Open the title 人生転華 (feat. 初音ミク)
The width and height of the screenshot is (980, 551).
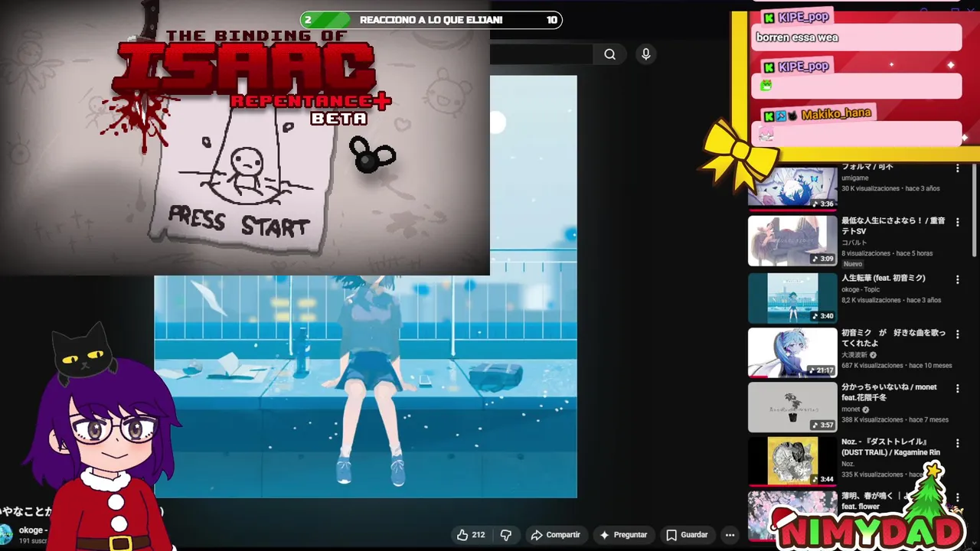[884, 279]
